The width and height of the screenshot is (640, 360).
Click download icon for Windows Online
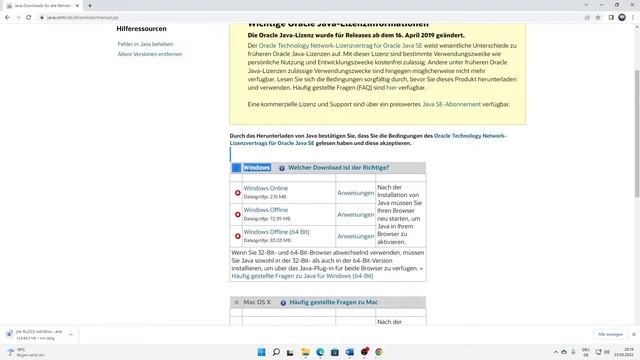[x=238, y=193]
